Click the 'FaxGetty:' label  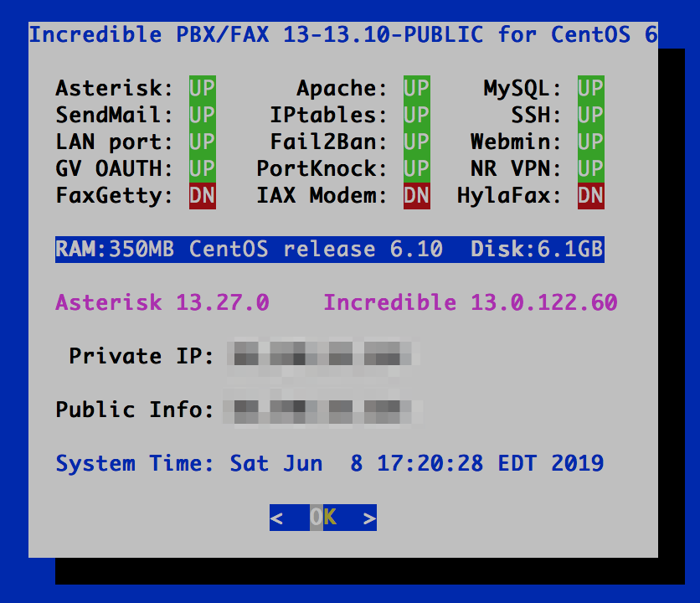(114, 196)
